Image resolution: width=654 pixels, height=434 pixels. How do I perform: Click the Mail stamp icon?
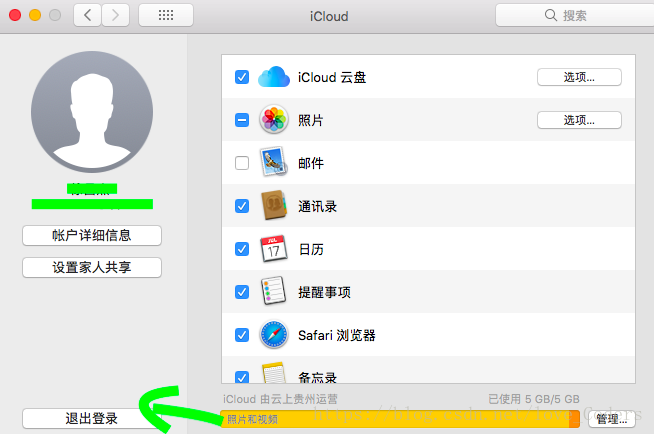tap(274, 162)
